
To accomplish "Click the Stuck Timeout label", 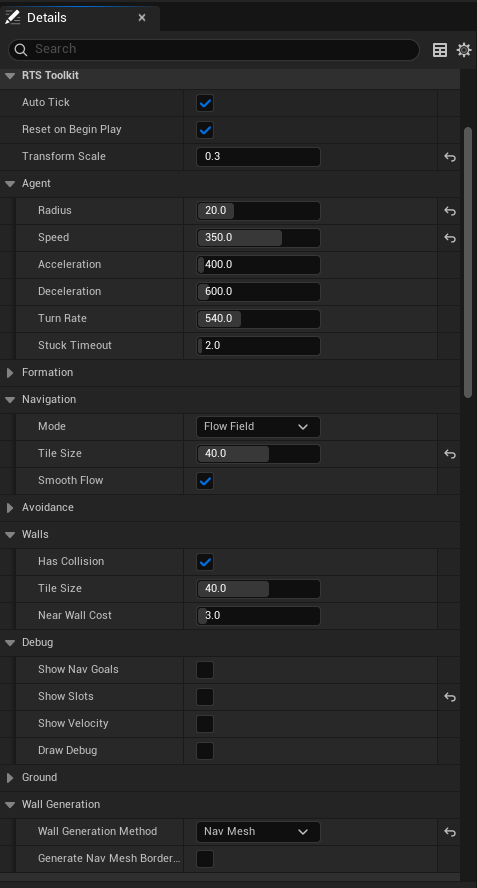I will pyautogui.click(x=75, y=345).
